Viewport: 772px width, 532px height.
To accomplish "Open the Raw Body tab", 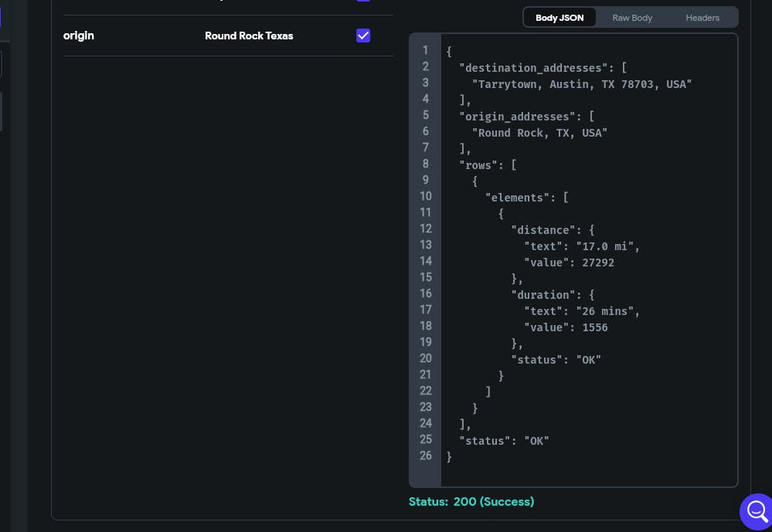I will click(x=632, y=18).
